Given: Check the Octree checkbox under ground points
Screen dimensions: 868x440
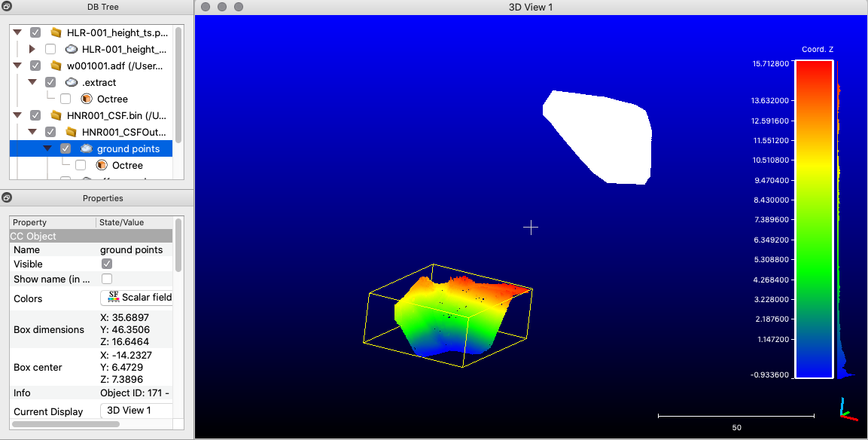Looking at the screenshot, I should (79, 165).
